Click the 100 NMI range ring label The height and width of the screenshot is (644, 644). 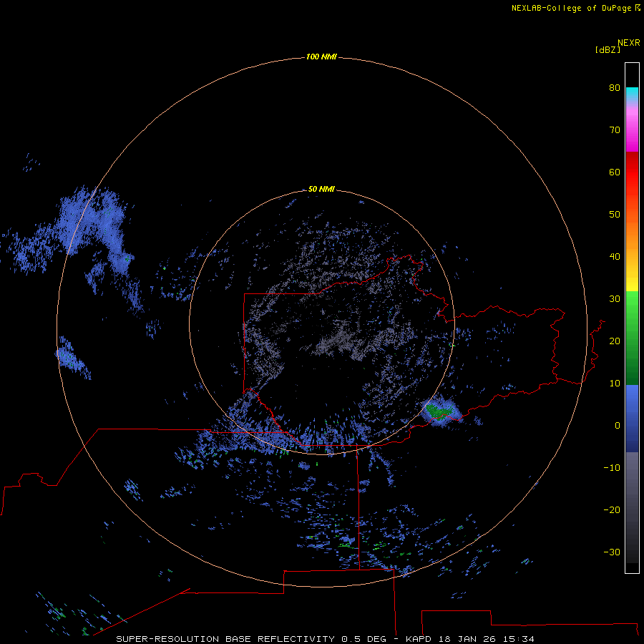click(x=321, y=57)
